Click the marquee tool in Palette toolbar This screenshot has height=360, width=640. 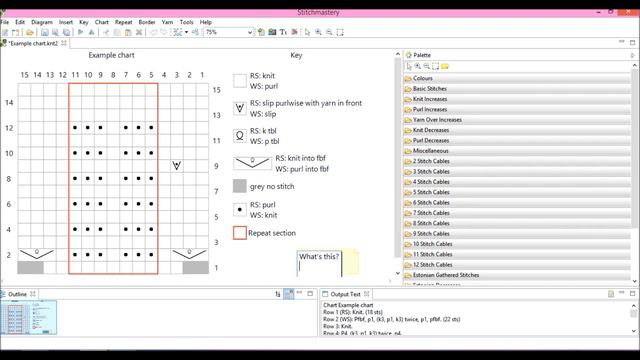point(436,66)
